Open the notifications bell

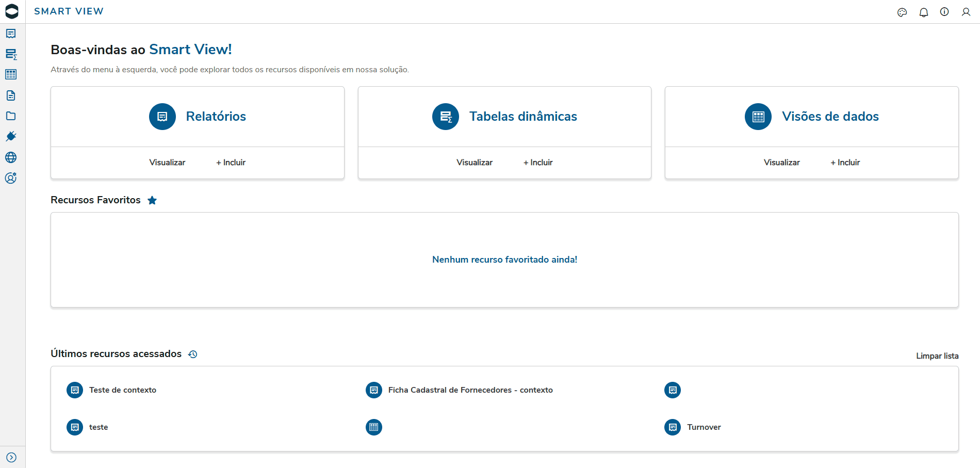924,12
